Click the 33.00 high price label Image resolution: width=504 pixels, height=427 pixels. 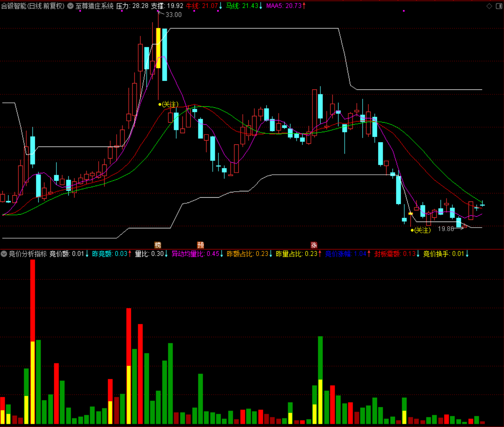(174, 15)
